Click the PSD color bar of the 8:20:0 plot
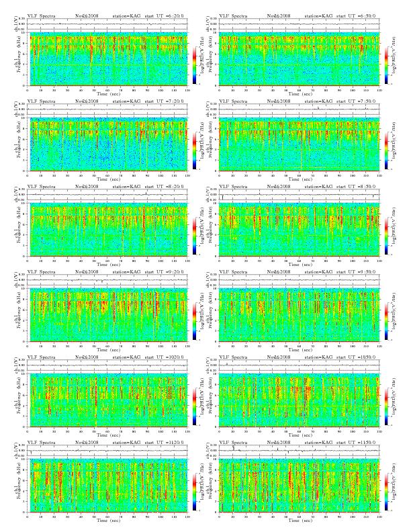411x532 pixels. click(194, 236)
